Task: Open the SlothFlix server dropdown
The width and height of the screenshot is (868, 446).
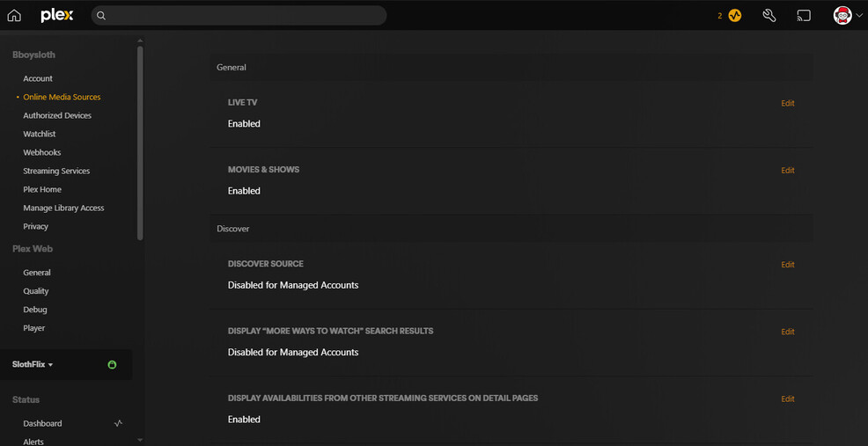Action: point(33,365)
